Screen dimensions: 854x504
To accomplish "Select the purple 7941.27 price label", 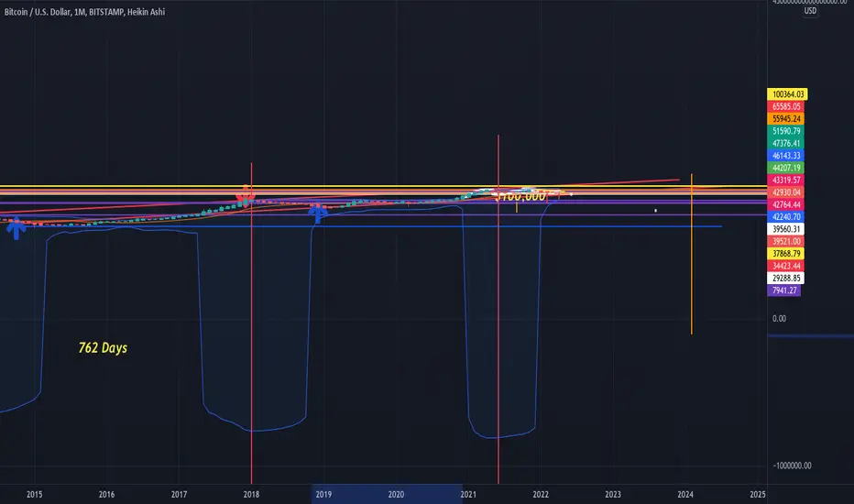I will [783, 290].
